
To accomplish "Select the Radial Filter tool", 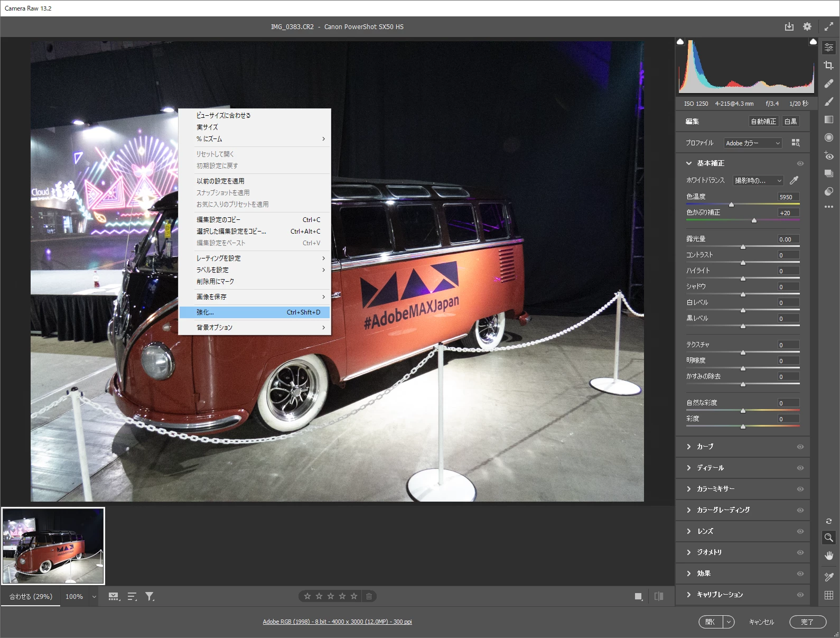I will (x=829, y=137).
